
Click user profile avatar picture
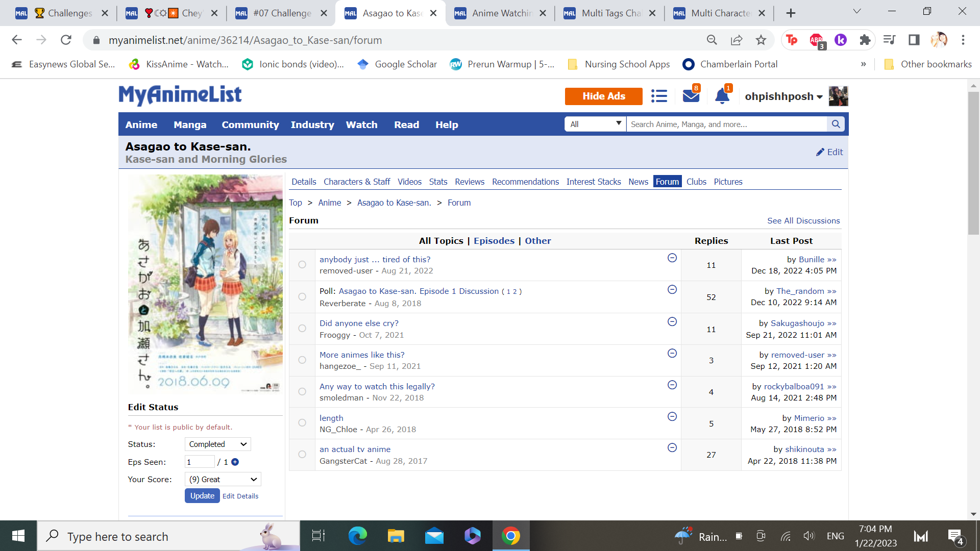coord(838,96)
